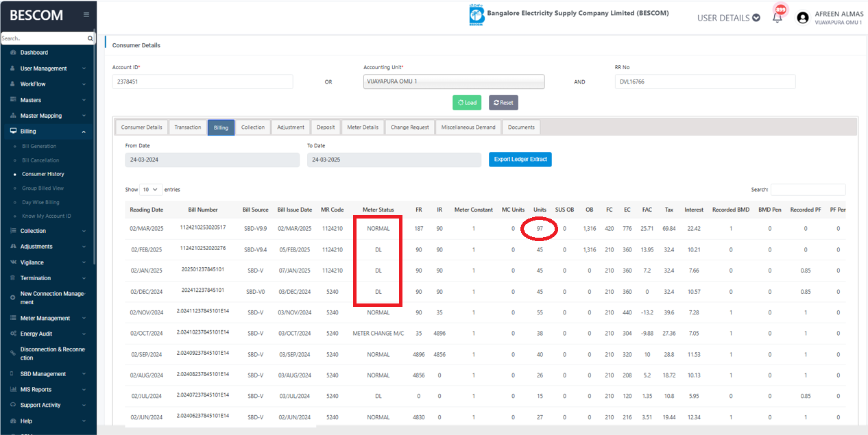Click the Reset button
The width and height of the screenshot is (868, 435).
point(503,103)
